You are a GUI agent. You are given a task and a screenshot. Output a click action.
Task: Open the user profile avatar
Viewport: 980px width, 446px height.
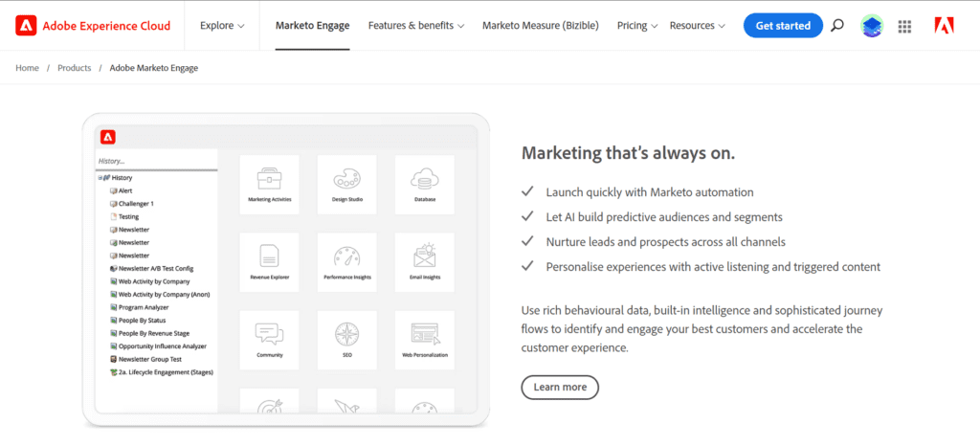point(871,26)
